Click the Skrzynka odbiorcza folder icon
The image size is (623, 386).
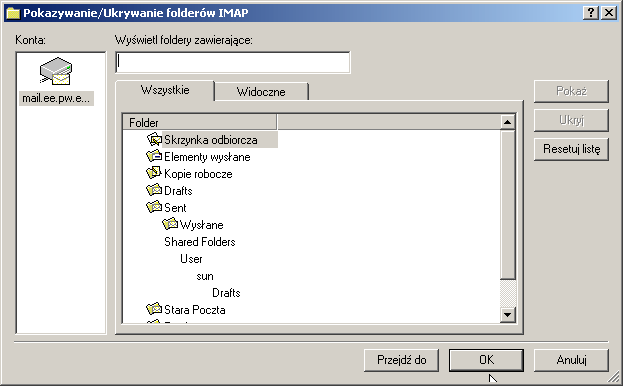pos(154,139)
